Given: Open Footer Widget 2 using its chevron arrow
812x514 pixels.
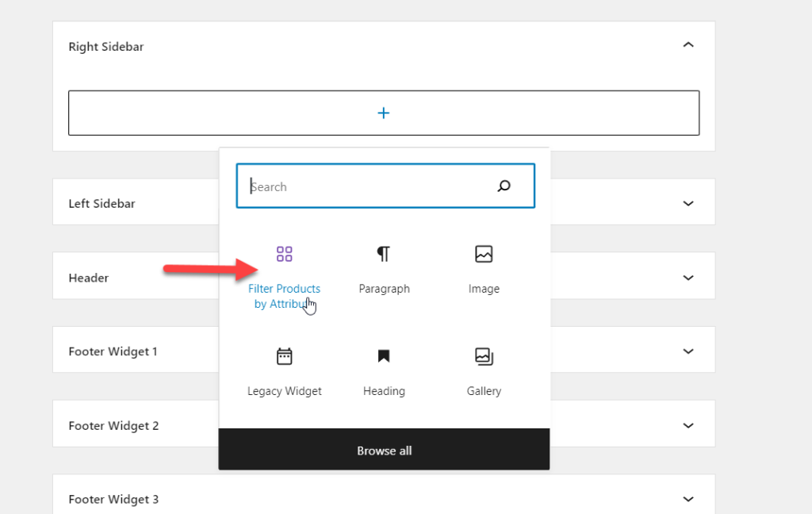Looking at the screenshot, I should click(688, 425).
